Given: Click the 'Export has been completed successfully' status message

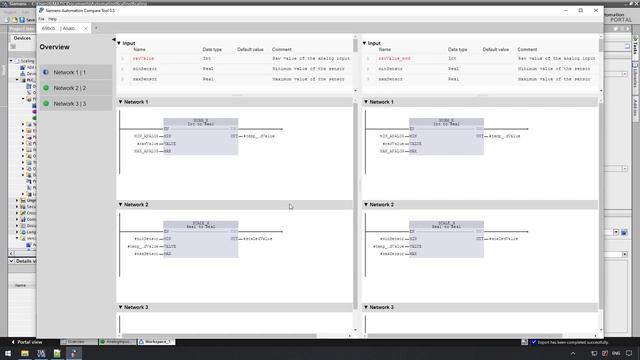Looking at the screenshot, I should point(572,342).
